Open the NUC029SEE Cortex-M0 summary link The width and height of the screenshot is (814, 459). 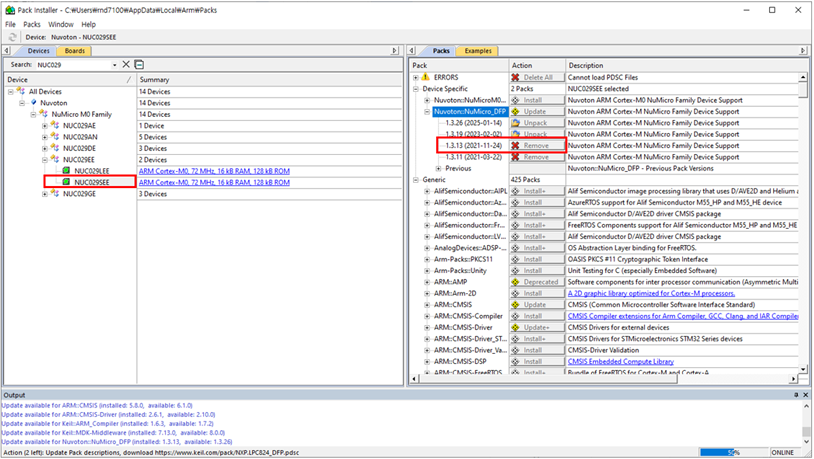(x=214, y=183)
